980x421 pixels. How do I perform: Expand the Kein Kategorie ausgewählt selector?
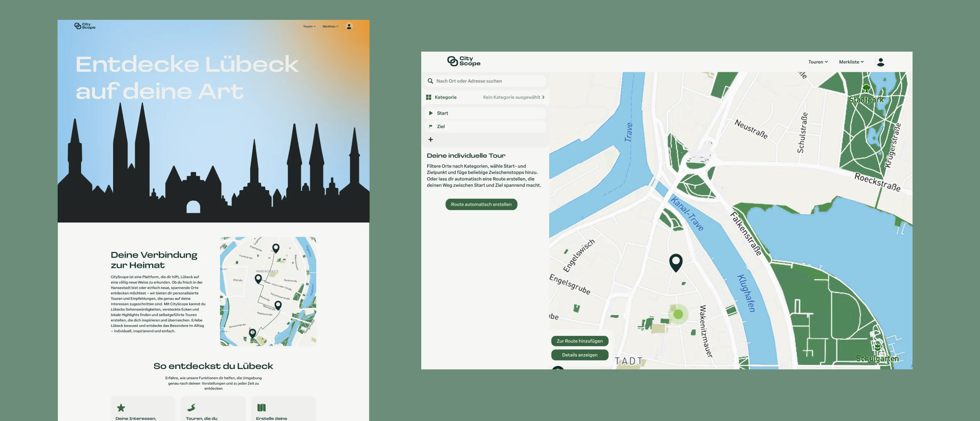pos(513,97)
